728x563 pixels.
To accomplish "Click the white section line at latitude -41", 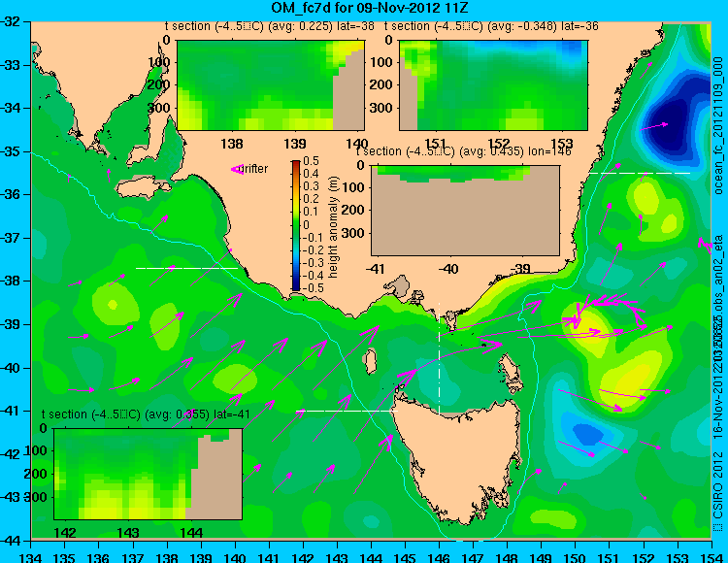I will [347, 411].
